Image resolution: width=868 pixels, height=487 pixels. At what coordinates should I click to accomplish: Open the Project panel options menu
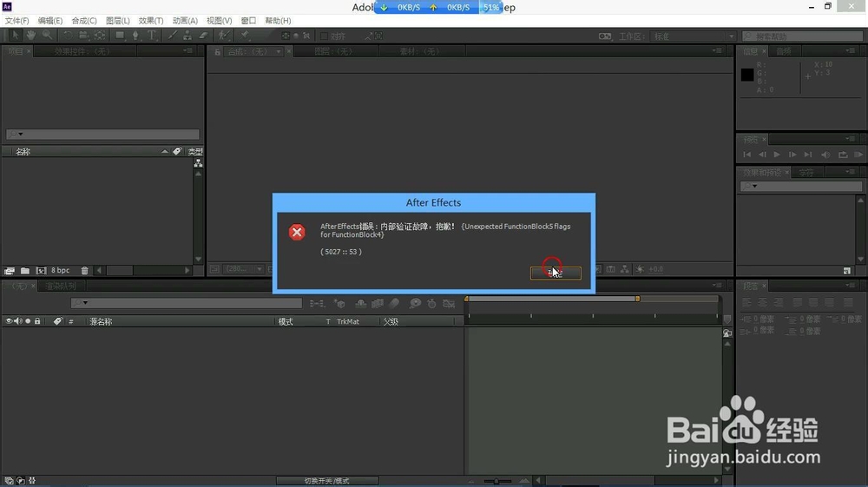click(x=187, y=51)
